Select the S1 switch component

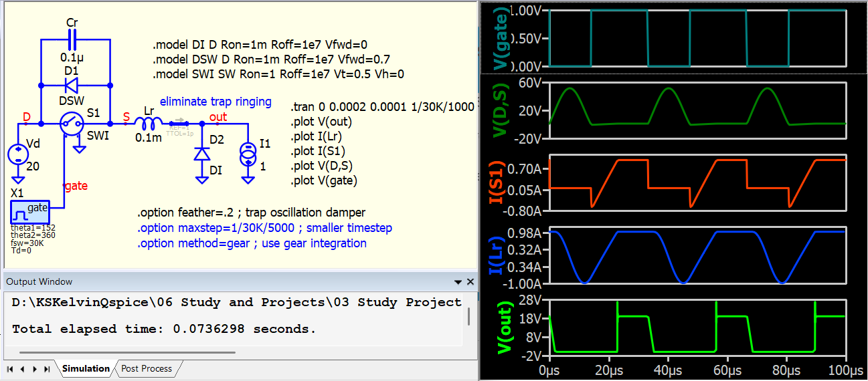click(x=72, y=124)
